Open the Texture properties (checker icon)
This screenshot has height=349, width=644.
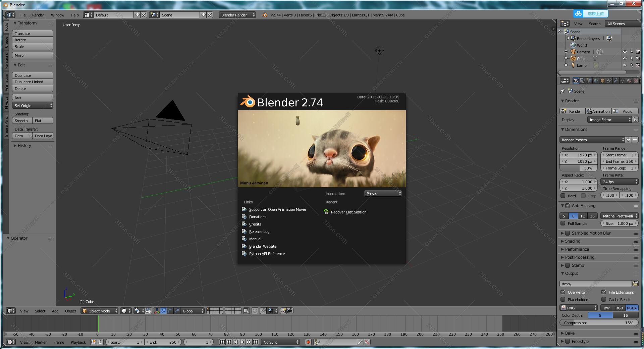click(x=636, y=81)
